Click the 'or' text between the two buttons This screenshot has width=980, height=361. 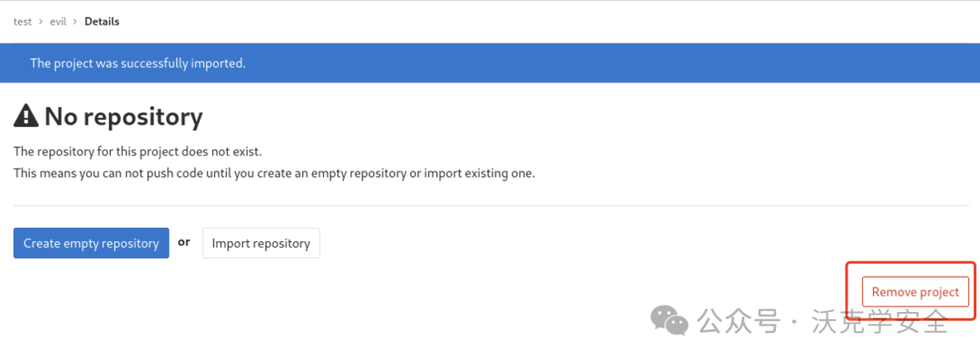click(183, 241)
